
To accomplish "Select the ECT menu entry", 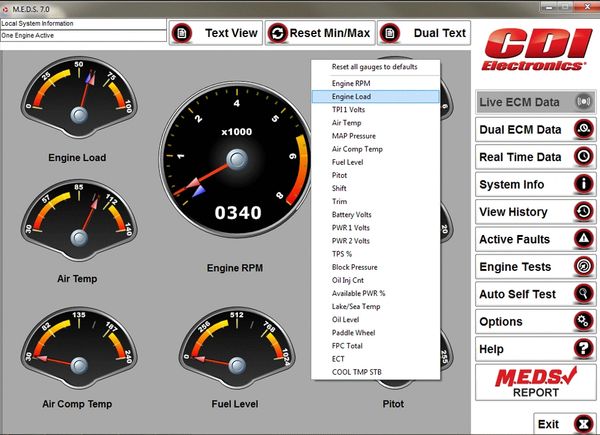I will tap(376, 359).
